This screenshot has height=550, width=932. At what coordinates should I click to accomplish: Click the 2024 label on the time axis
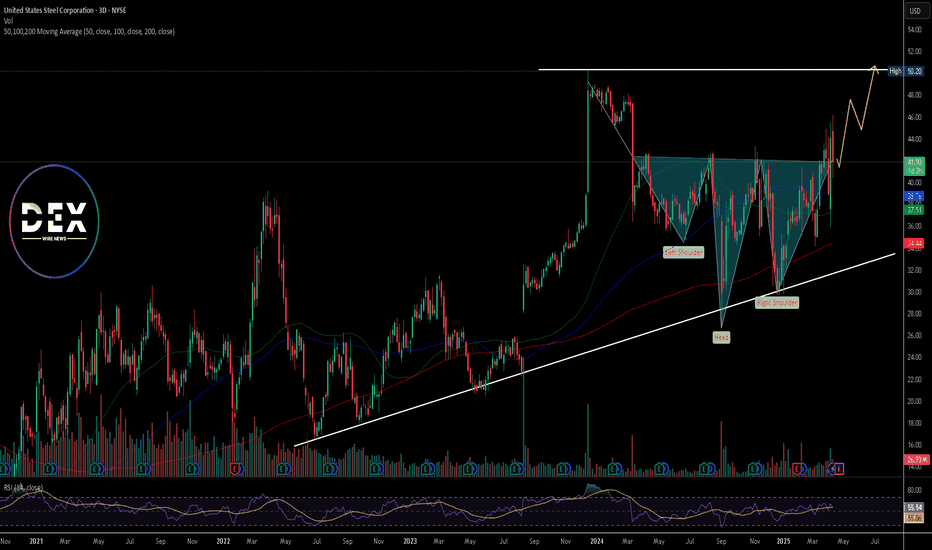597,541
